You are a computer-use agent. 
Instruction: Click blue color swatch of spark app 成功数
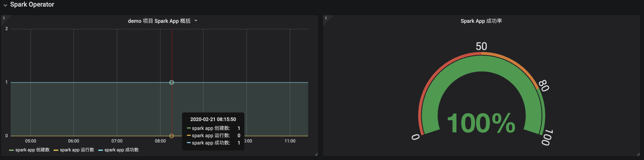coord(101,150)
